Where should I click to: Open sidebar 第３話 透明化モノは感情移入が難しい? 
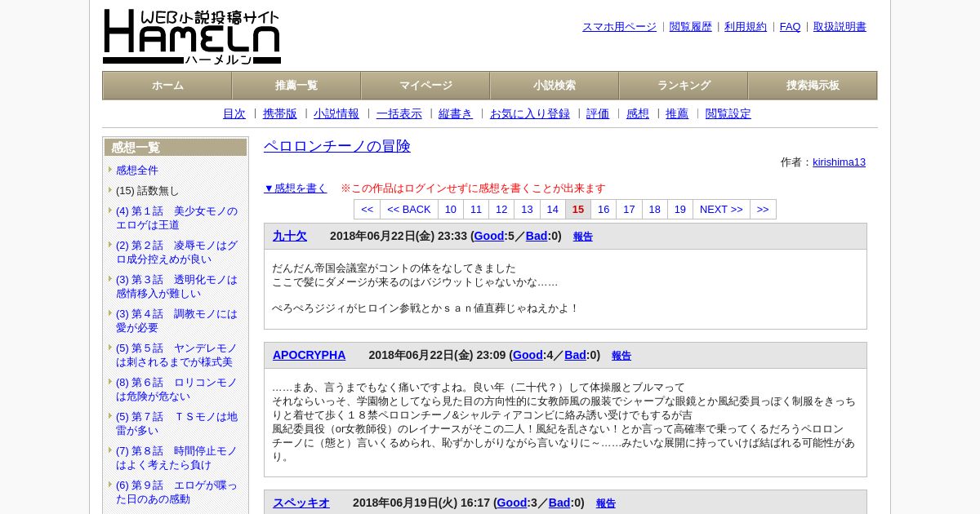click(x=176, y=286)
